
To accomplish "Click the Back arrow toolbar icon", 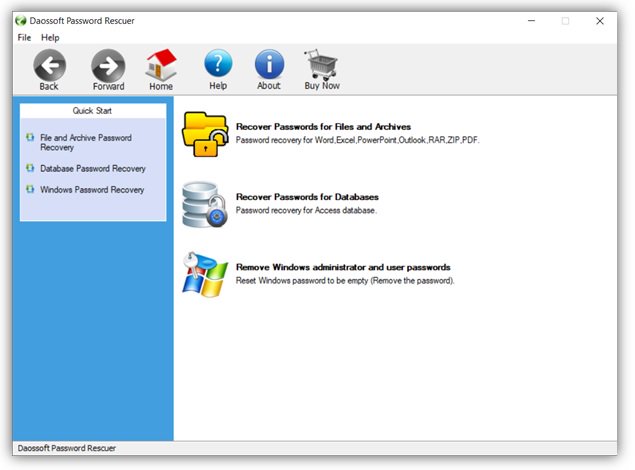I will [x=49, y=65].
